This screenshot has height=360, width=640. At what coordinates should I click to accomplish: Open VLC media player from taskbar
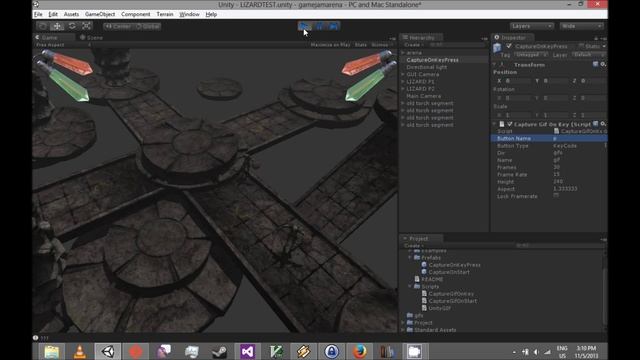click(80, 351)
